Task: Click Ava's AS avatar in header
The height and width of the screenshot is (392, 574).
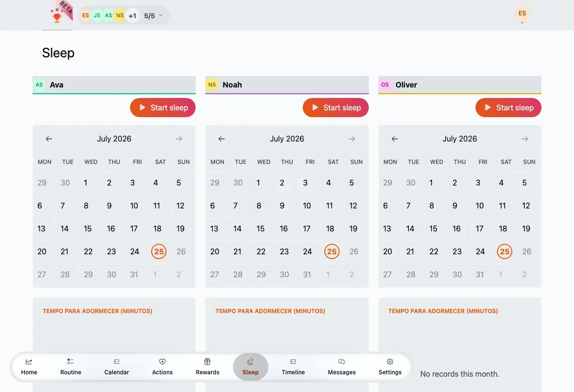Action: click(x=39, y=85)
